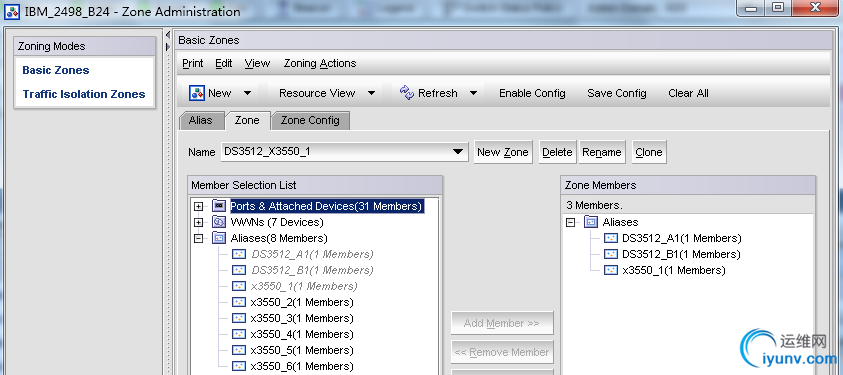Click the Ports & Attached Devices folder icon

click(219, 206)
